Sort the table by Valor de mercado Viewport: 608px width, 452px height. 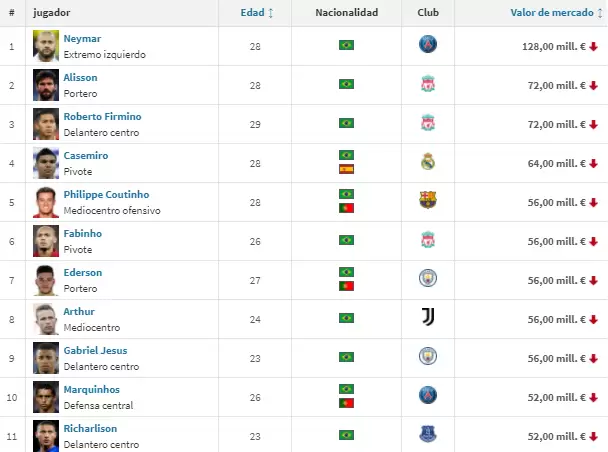coord(551,13)
